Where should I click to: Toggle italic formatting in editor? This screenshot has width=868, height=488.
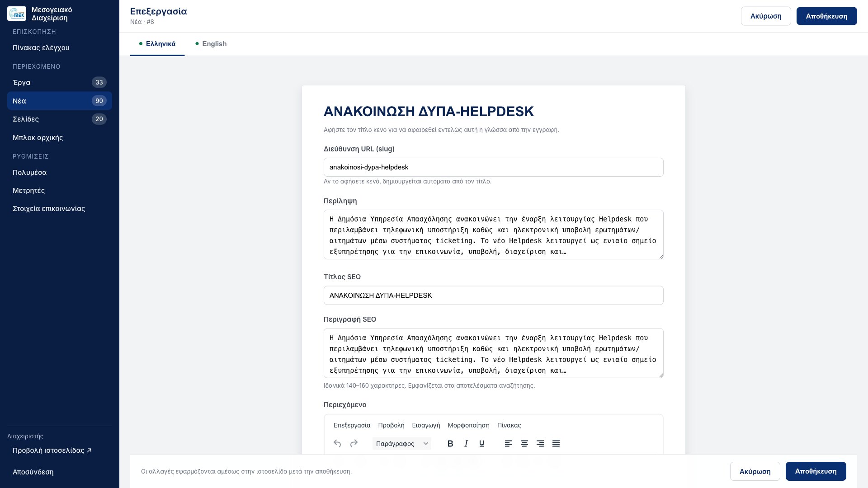pyautogui.click(x=466, y=443)
